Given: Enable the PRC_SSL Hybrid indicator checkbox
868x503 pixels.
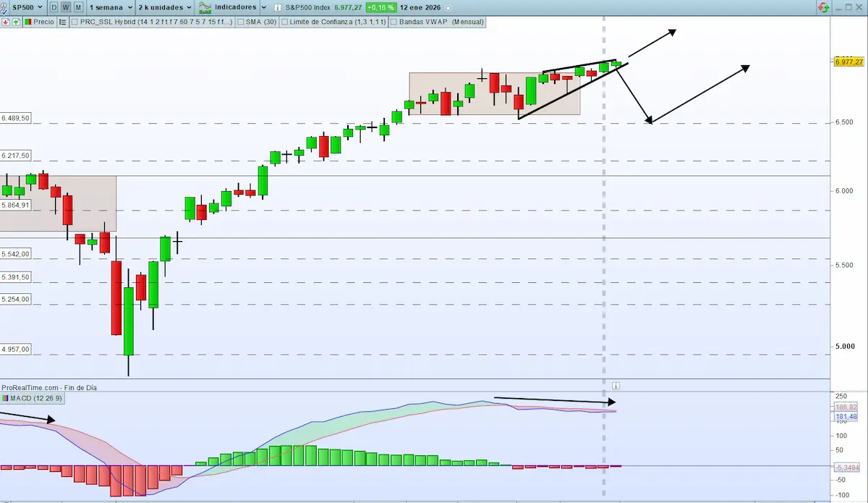Looking at the screenshot, I should (73, 22).
